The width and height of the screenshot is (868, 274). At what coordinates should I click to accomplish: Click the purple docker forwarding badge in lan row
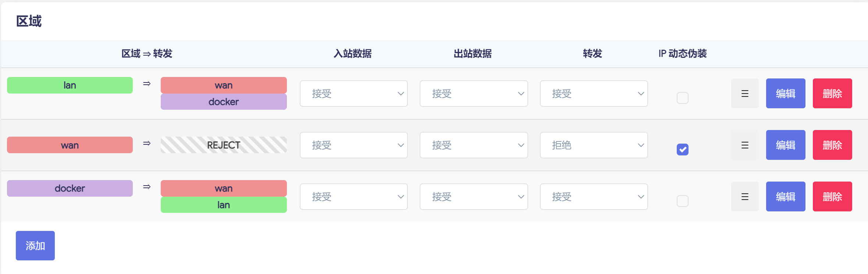pos(224,102)
